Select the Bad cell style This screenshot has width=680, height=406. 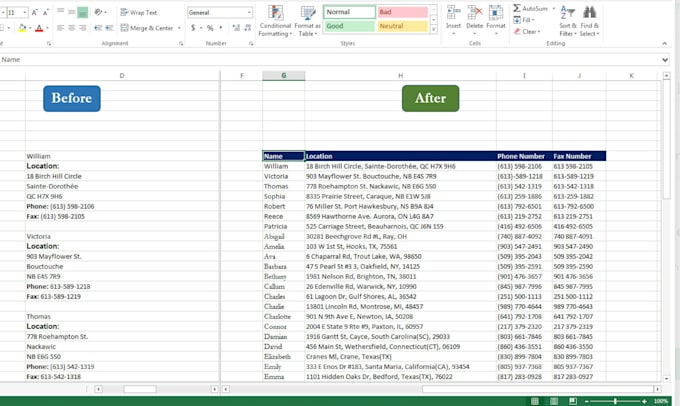point(403,12)
